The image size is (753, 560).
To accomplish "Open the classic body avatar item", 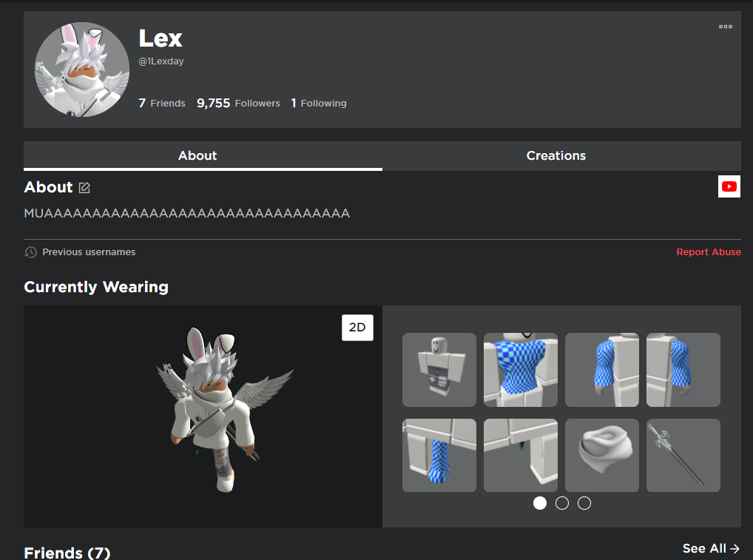I will [x=439, y=370].
